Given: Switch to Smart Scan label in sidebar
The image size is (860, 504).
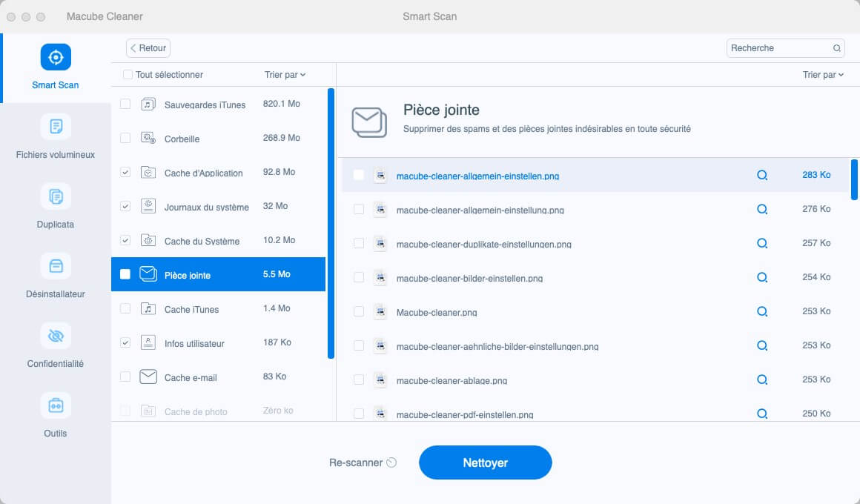Looking at the screenshot, I should click(56, 85).
